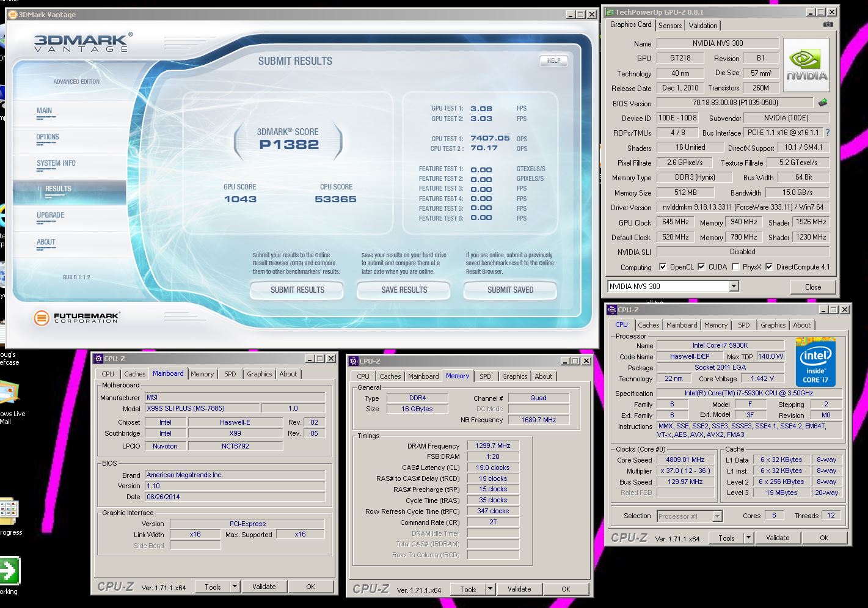Click CPU TEST 1 value 7407.05
The height and width of the screenshot is (608, 868).
point(490,139)
